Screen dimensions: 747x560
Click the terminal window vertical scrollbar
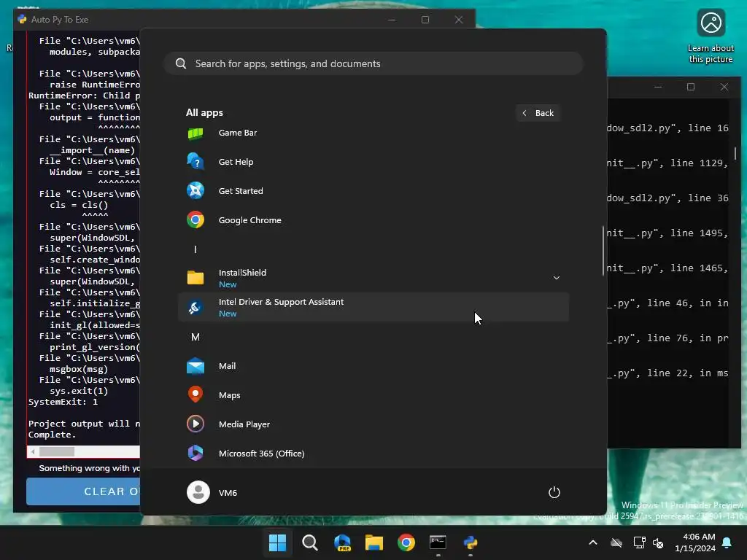(x=735, y=153)
